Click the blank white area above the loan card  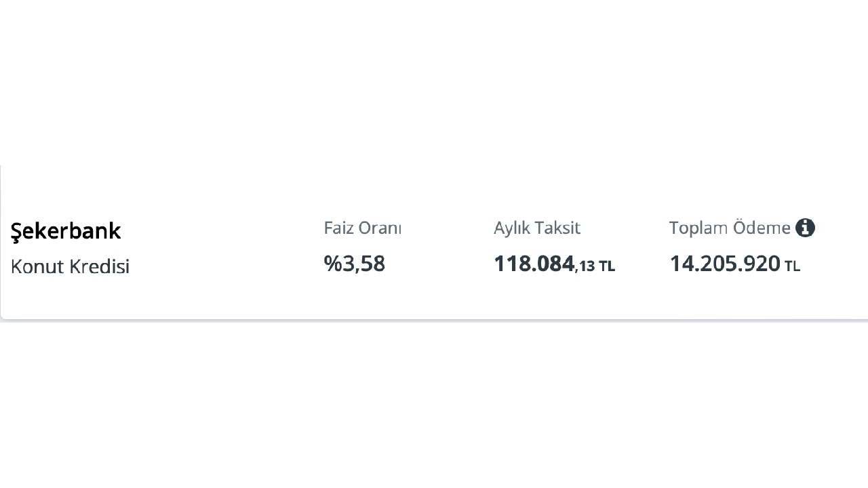(434, 81)
